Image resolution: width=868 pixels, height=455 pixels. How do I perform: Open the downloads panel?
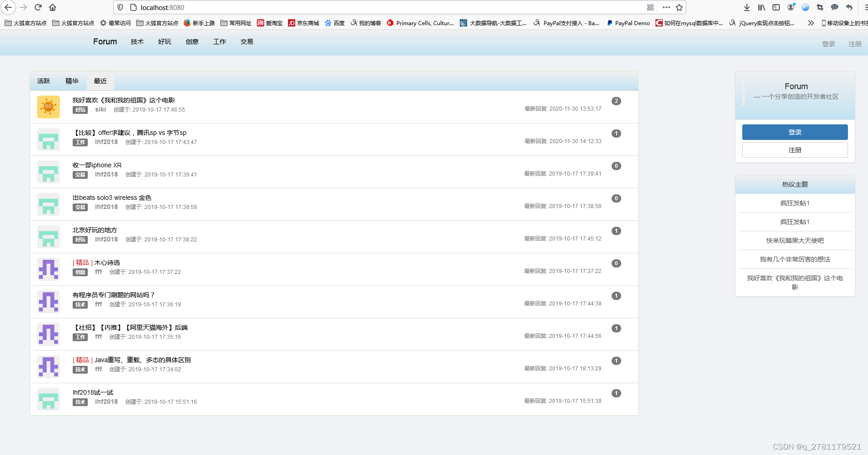[747, 7]
